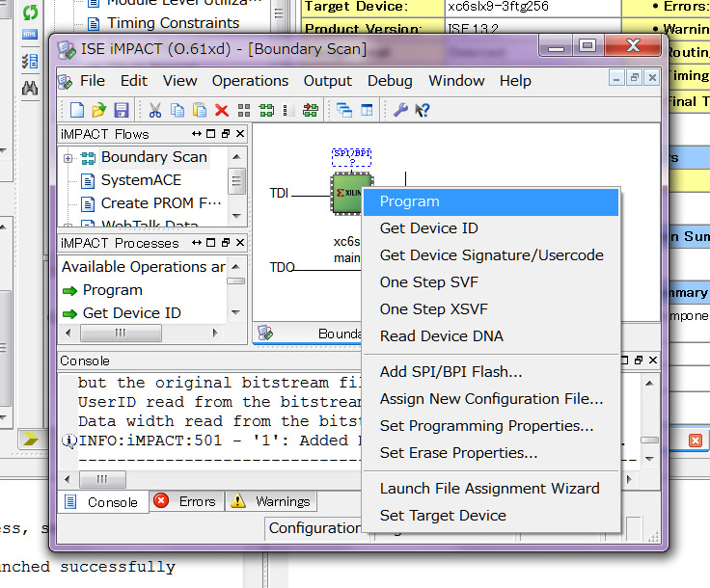
Task: Click the New Project toolbar icon
Action: coord(77,110)
